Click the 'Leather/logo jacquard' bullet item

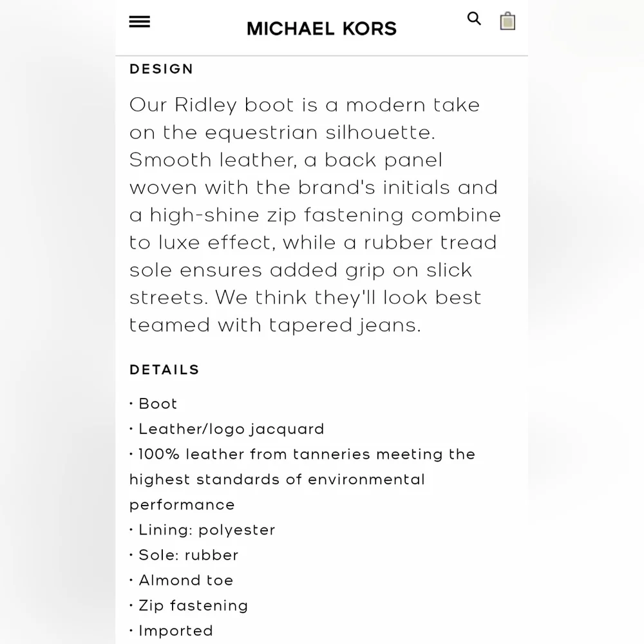click(x=227, y=429)
